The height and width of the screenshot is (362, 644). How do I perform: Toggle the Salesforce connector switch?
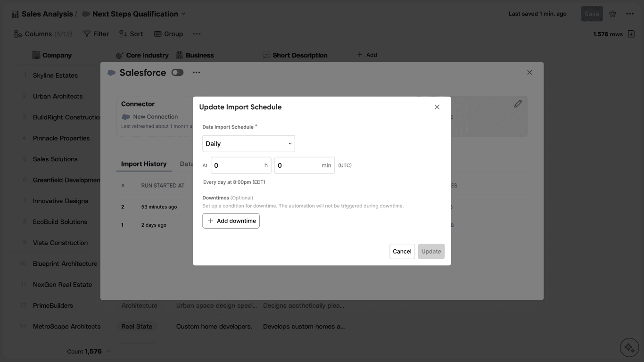pos(177,73)
